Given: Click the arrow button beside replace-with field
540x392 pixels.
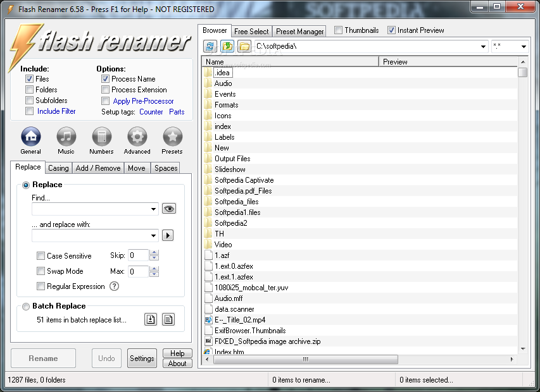Looking at the screenshot, I should (x=168, y=236).
